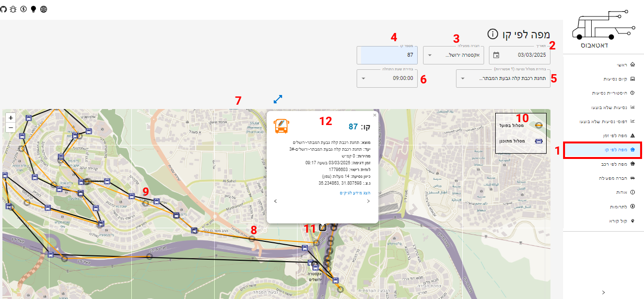Open the globe language icon
This screenshot has height=299, width=644.
click(x=44, y=9)
